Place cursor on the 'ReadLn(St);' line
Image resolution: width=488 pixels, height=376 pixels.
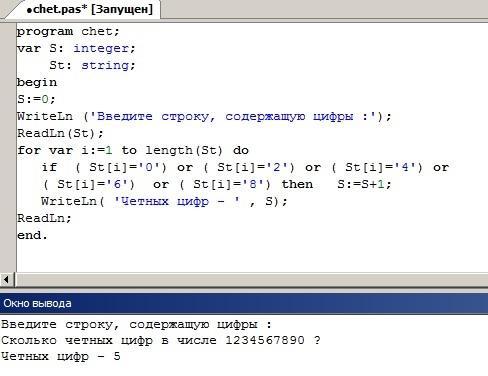pyautogui.click(x=60, y=133)
